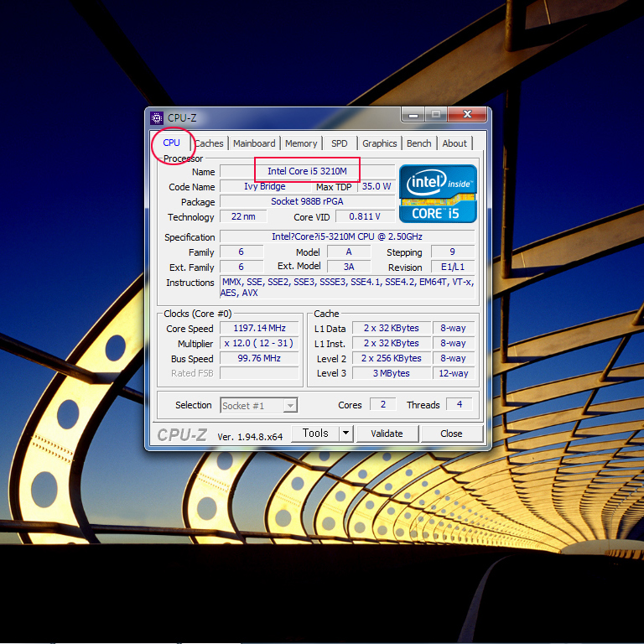
Task: Click the Revision E1/L1 value
Action: pos(453,267)
